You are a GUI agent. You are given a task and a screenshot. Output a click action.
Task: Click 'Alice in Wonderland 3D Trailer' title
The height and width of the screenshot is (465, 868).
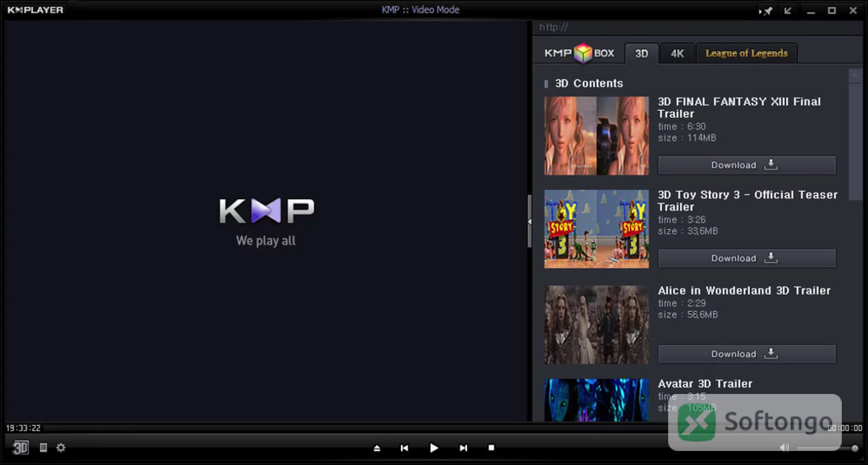(744, 290)
